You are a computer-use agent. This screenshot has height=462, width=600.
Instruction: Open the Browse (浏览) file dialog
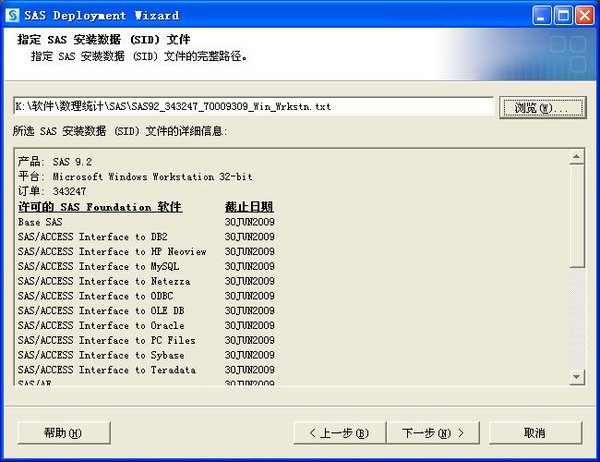point(543,108)
